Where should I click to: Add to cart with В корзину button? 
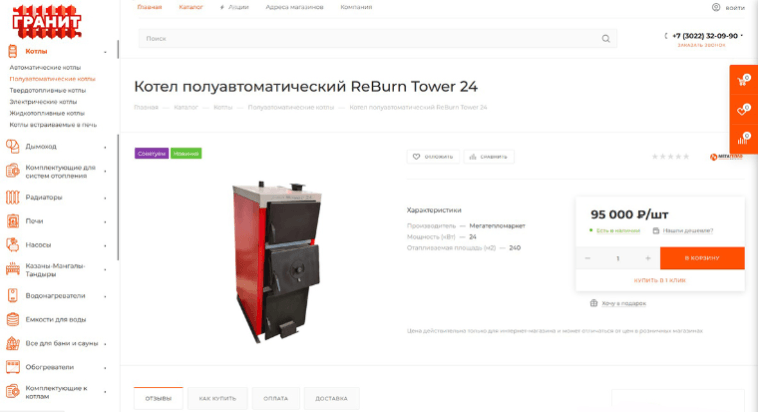tap(702, 258)
